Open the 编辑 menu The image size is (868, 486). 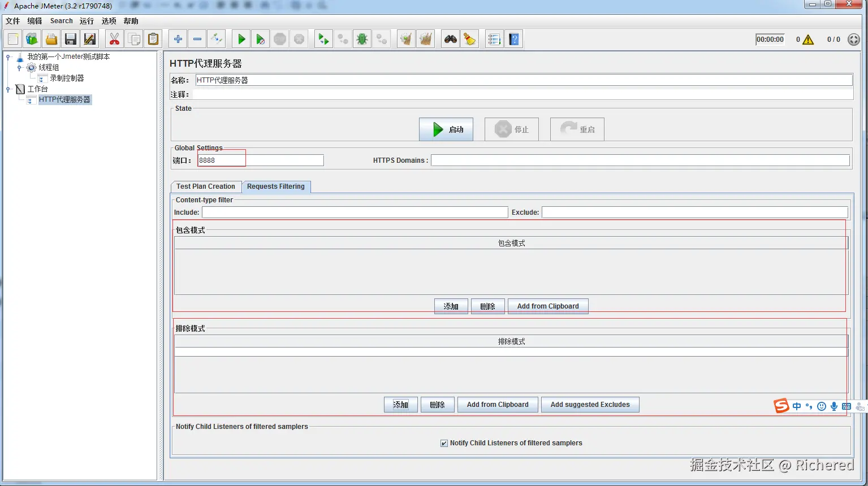pos(34,21)
